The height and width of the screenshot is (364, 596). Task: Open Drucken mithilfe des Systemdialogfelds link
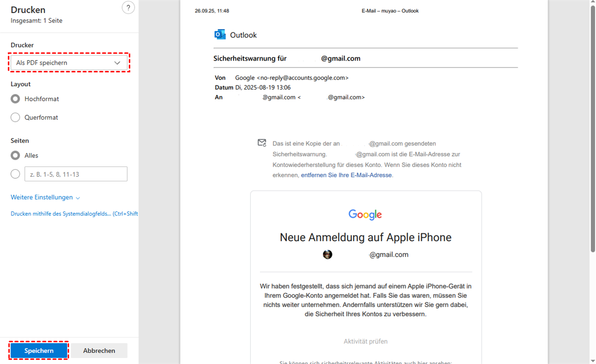point(74,214)
